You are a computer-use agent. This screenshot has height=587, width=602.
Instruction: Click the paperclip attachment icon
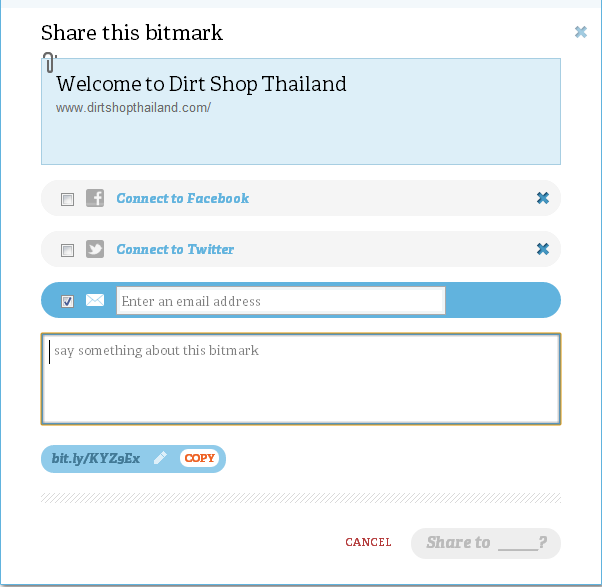50,63
